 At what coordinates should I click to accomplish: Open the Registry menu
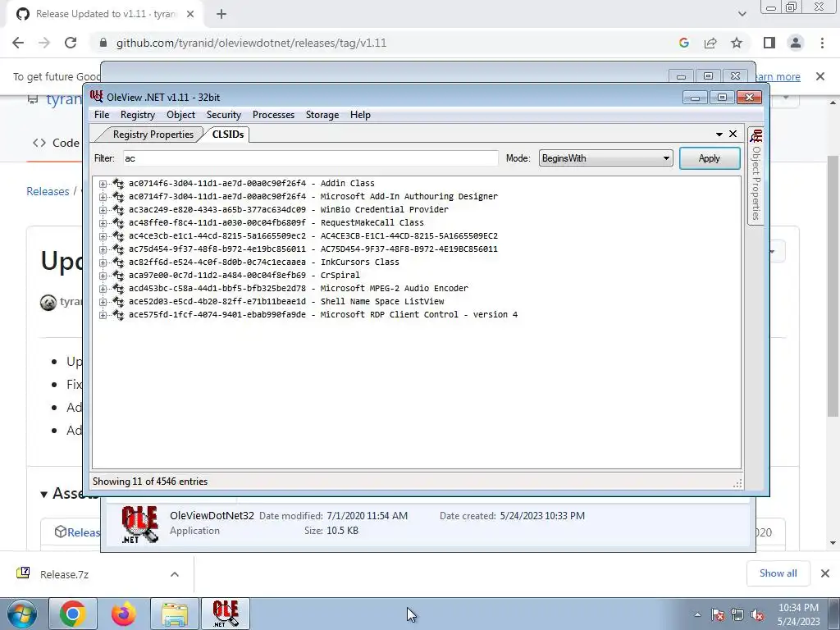tap(138, 115)
